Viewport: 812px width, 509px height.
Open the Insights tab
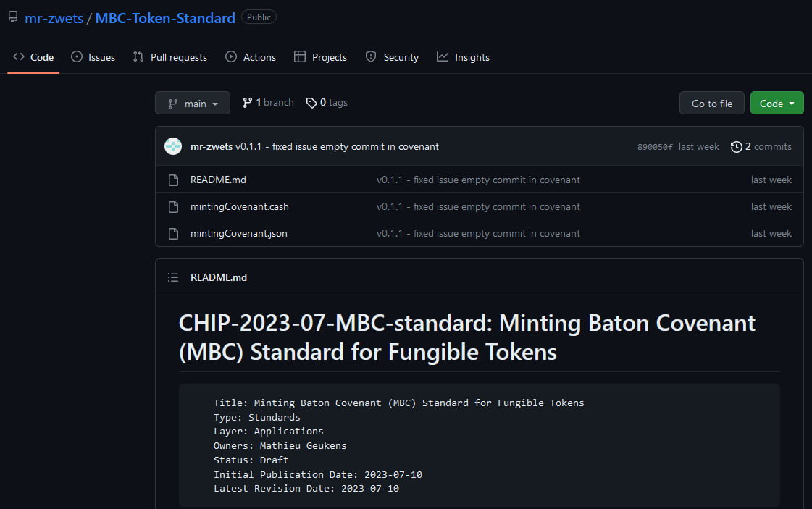pyautogui.click(x=463, y=57)
